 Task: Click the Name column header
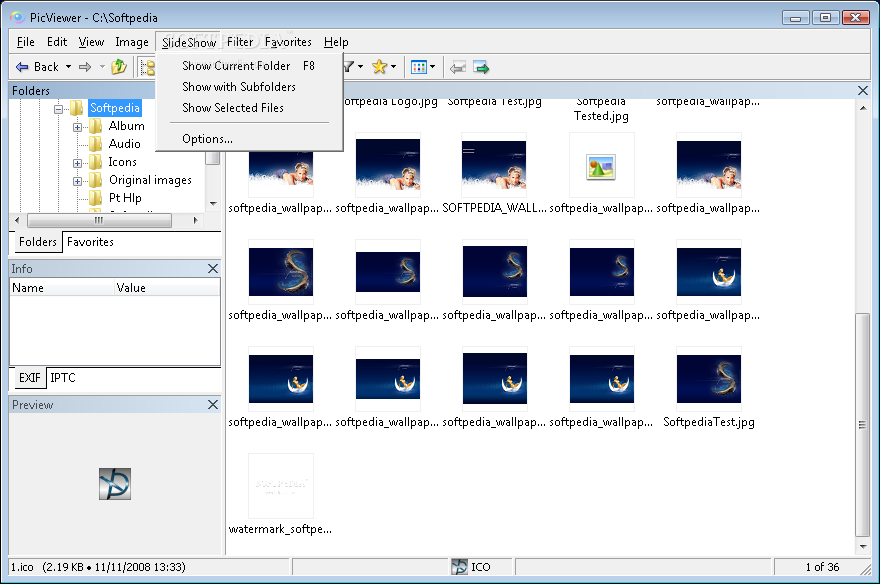click(62, 288)
